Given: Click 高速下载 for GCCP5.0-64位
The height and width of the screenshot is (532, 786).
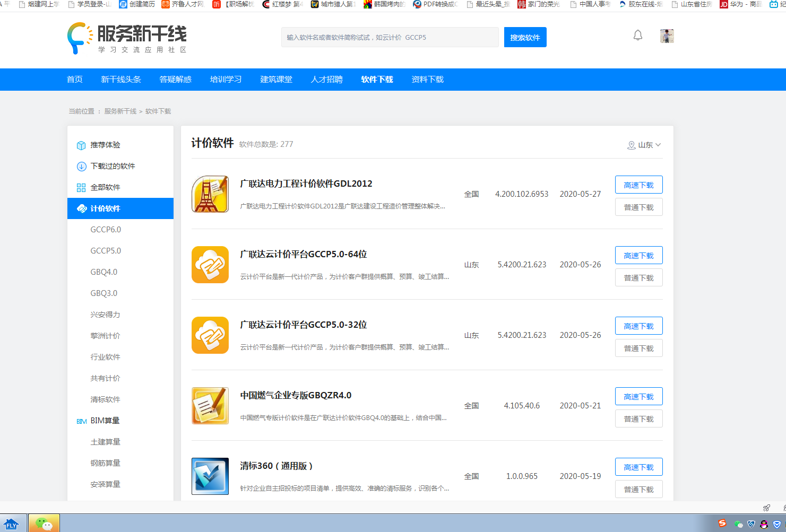Looking at the screenshot, I should (x=639, y=256).
